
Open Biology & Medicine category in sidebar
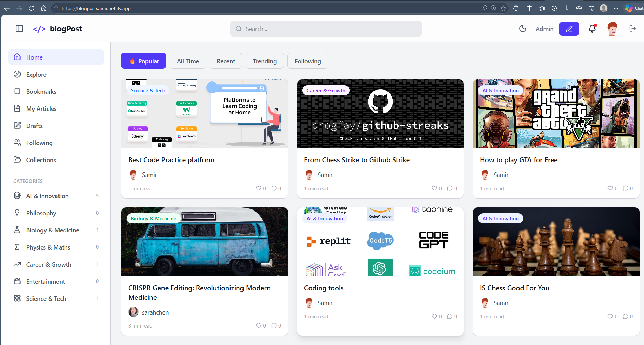click(x=56, y=230)
